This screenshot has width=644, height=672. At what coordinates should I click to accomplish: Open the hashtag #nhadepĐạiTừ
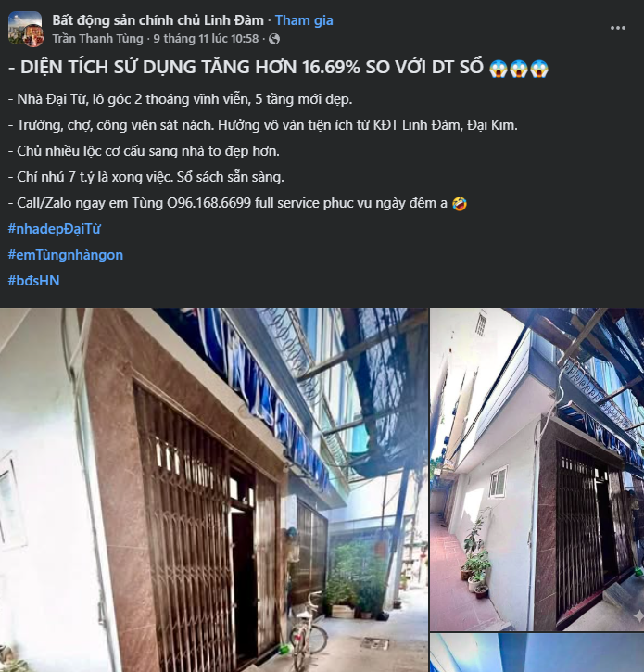55,229
